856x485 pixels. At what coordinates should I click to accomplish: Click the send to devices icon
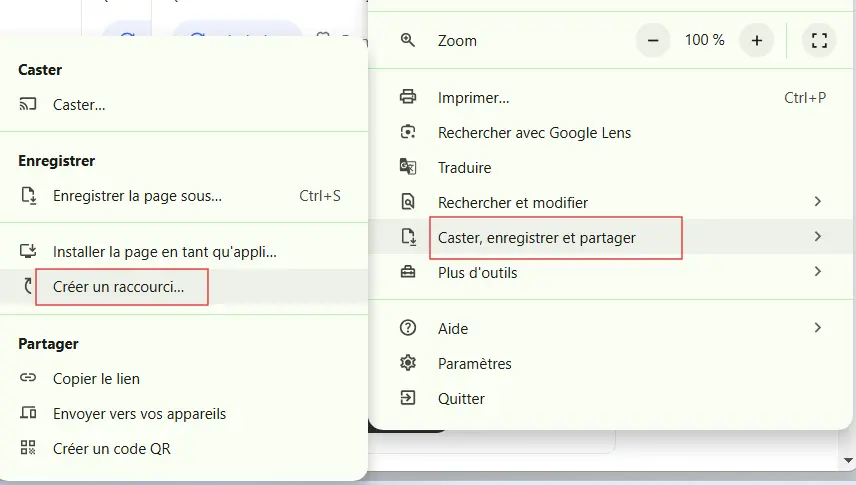pos(28,413)
